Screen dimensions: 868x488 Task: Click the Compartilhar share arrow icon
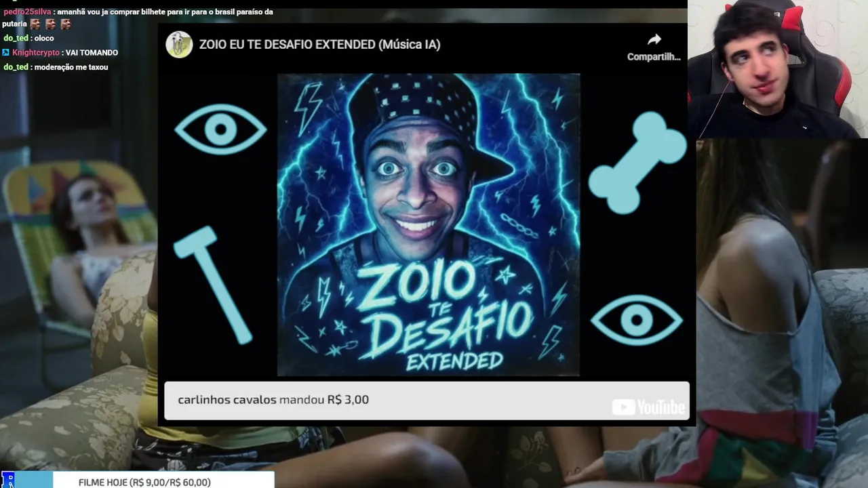tap(654, 39)
